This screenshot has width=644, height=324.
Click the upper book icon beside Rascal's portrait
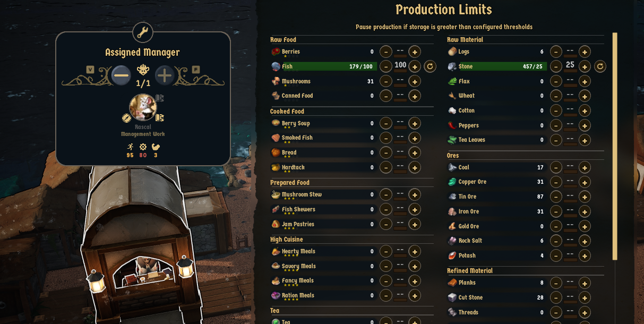pyautogui.click(x=159, y=98)
